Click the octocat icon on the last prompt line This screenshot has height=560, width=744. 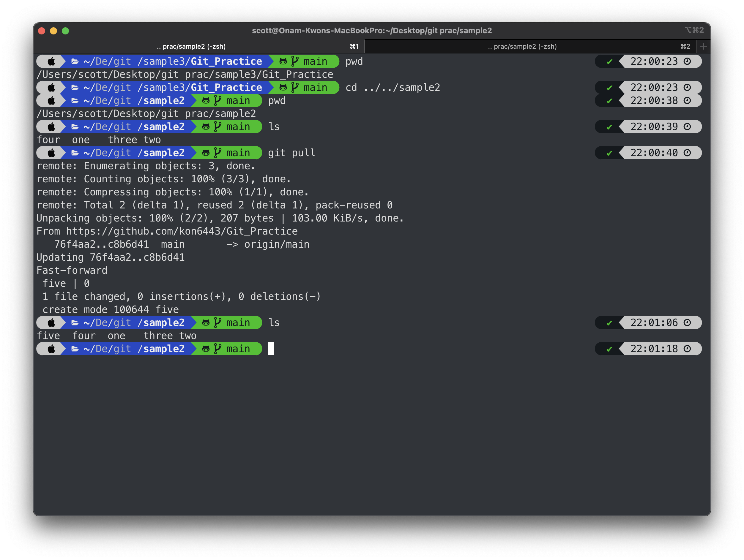click(207, 349)
